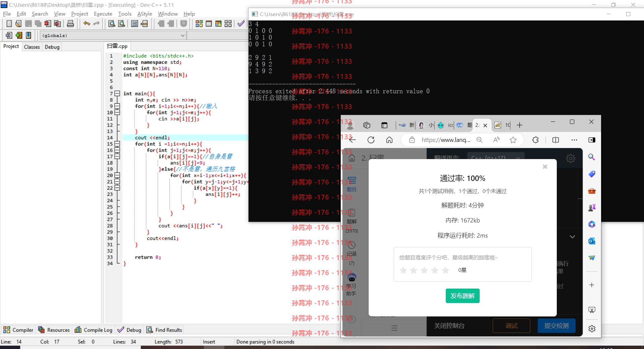Image resolution: width=644 pixels, height=349 pixels.
Task: Collapse the if-block fold at line 17
Action: pos(117,156)
